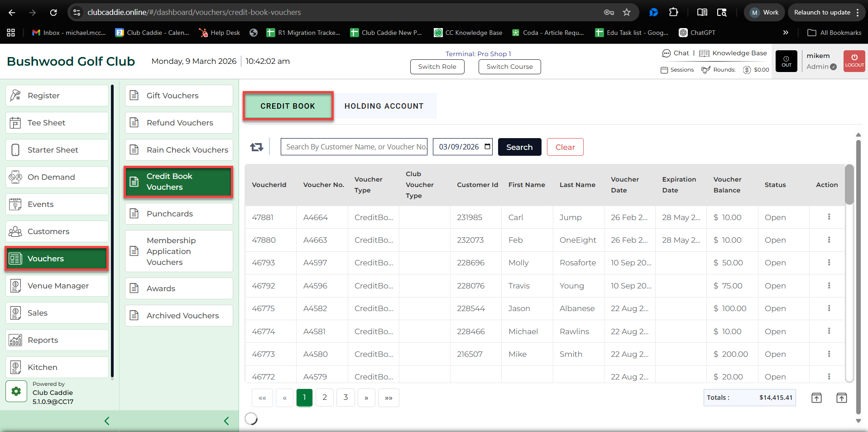This screenshot has height=432, width=868.
Task: Open action menu for Molly Rosaforte voucher
Action: [x=829, y=263]
